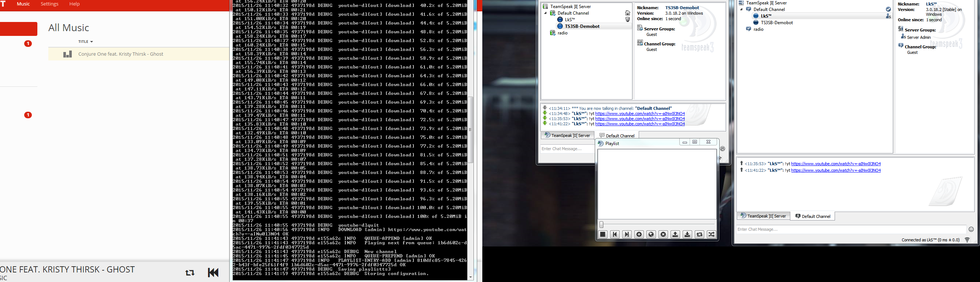The width and height of the screenshot is (980, 282).
Task: Click the shield badge beside LkS™, left window
Action: tap(627, 20)
